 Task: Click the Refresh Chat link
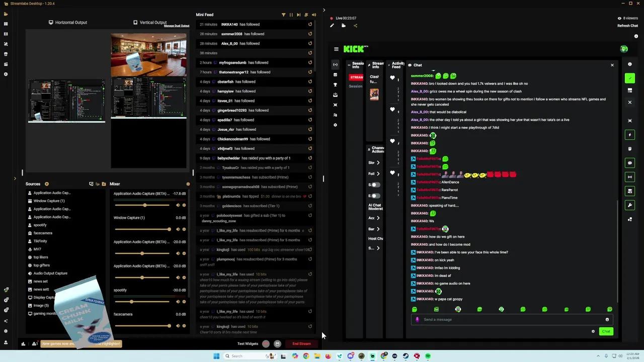tap(627, 25)
